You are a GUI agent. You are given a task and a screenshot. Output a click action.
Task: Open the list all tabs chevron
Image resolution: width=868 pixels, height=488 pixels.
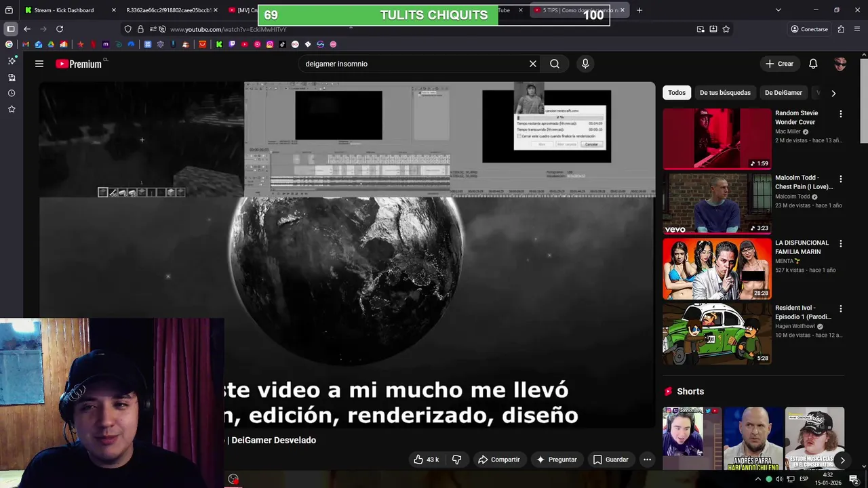pos(778,10)
